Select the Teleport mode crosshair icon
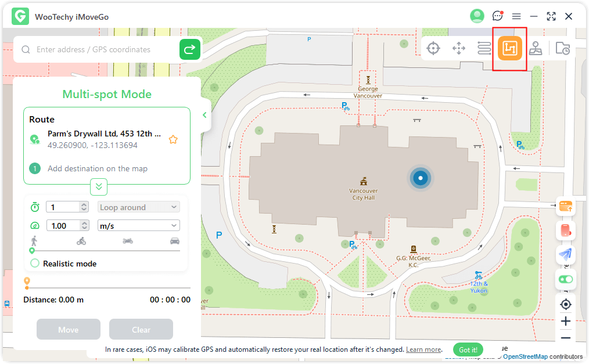589x364 pixels. point(433,49)
